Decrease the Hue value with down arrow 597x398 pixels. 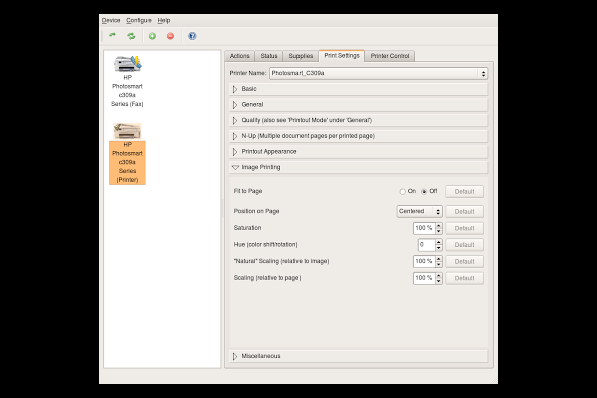439,248
